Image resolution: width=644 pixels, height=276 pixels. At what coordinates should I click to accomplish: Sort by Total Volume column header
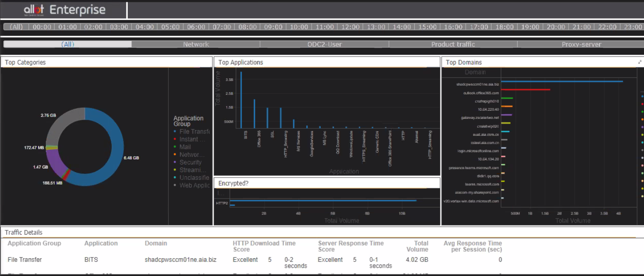[418, 246]
